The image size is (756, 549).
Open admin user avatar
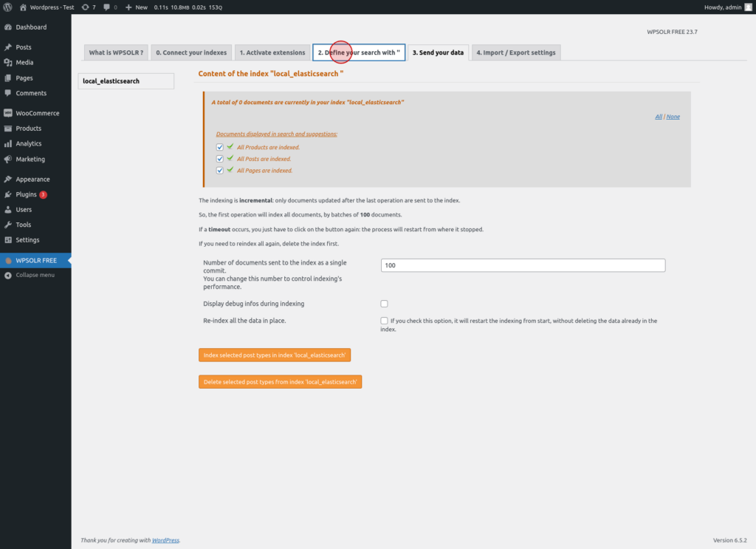coord(749,7)
